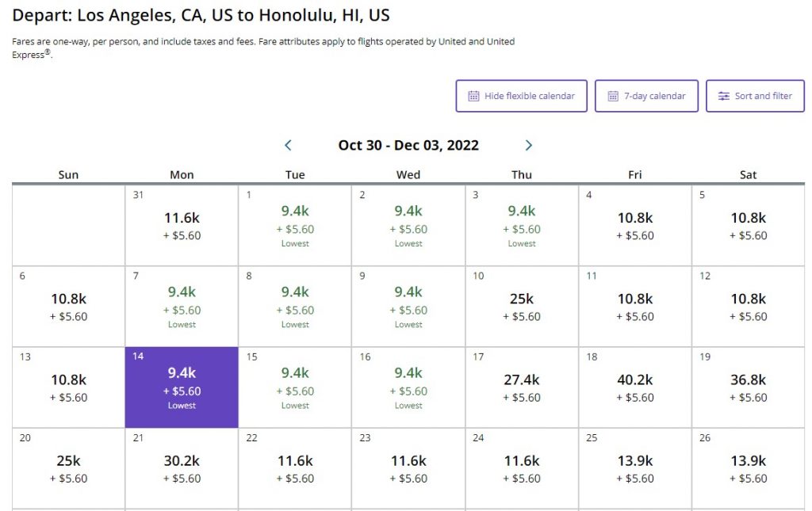The height and width of the screenshot is (511, 812).
Task: Select highlighted Nov 14 lowest fare
Action: (x=182, y=387)
